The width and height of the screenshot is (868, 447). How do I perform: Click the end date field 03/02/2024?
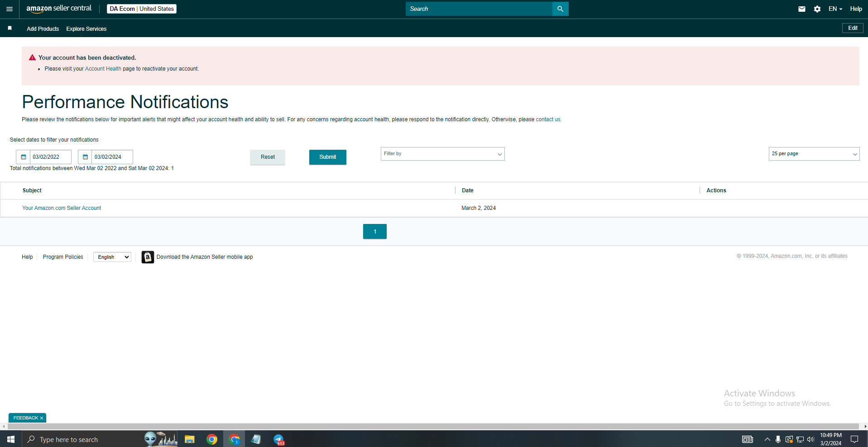112,157
